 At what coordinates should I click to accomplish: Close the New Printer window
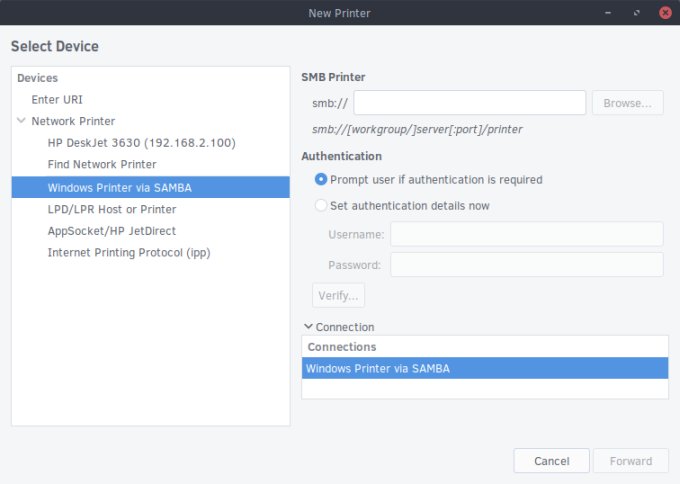(663, 13)
